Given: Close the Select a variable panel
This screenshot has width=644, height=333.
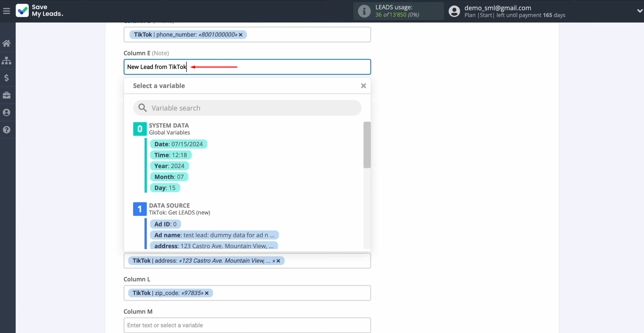Looking at the screenshot, I should pos(364,86).
